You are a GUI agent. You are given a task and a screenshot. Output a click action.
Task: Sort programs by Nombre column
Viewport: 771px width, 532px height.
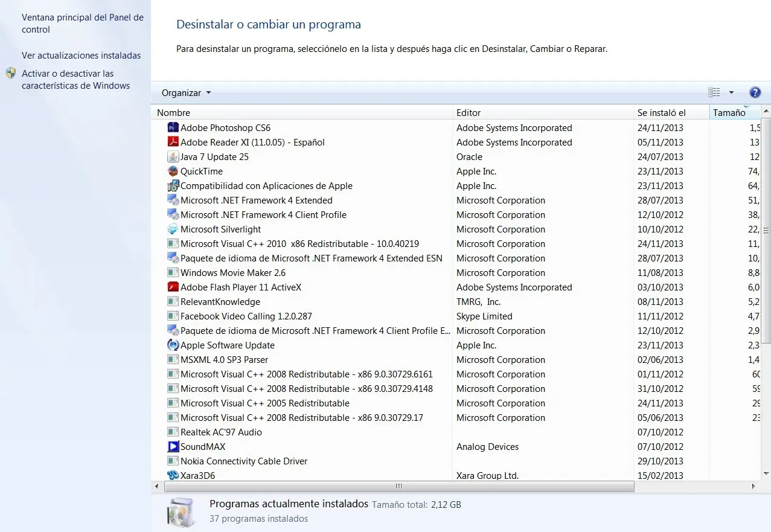[x=302, y=112]
